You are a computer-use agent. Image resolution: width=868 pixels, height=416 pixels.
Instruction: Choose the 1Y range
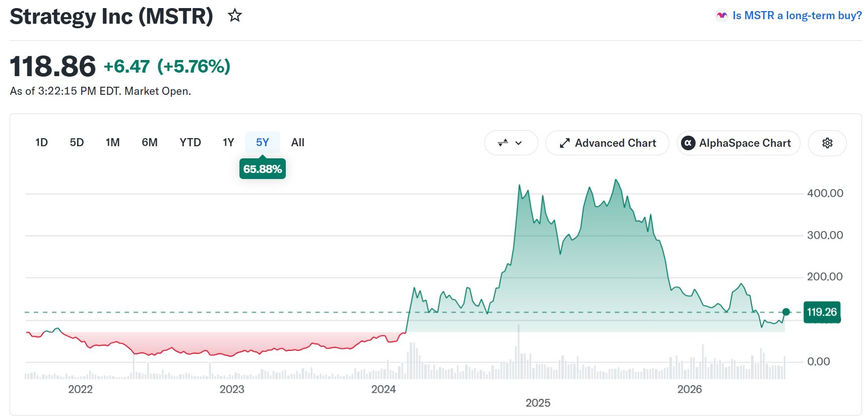228,143
